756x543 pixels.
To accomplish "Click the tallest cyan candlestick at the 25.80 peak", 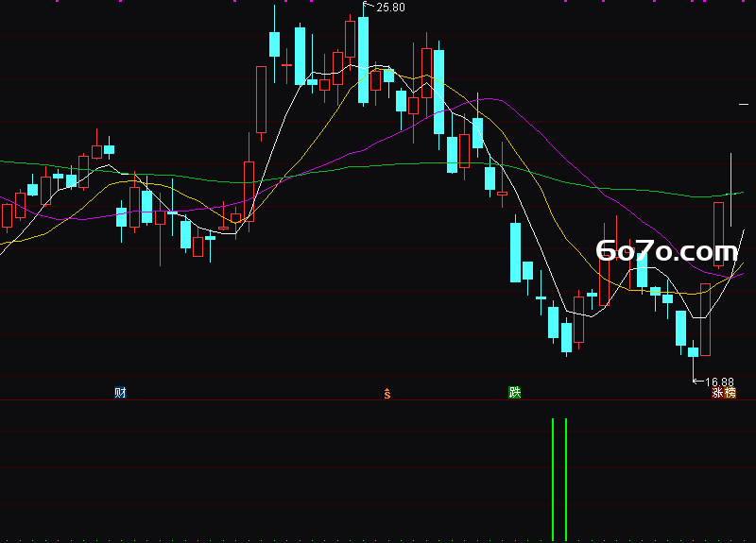I will tap(363, 59).
